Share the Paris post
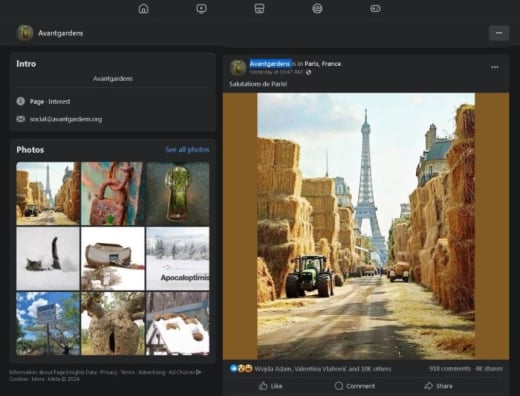The height and width of the screenshot is (396, 520). [x=439, y=386]
